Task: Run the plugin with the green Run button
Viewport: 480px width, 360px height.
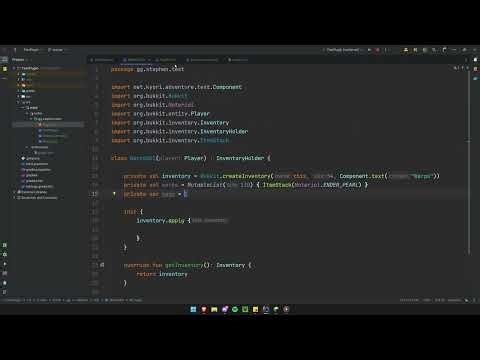Action: point(369,50)
